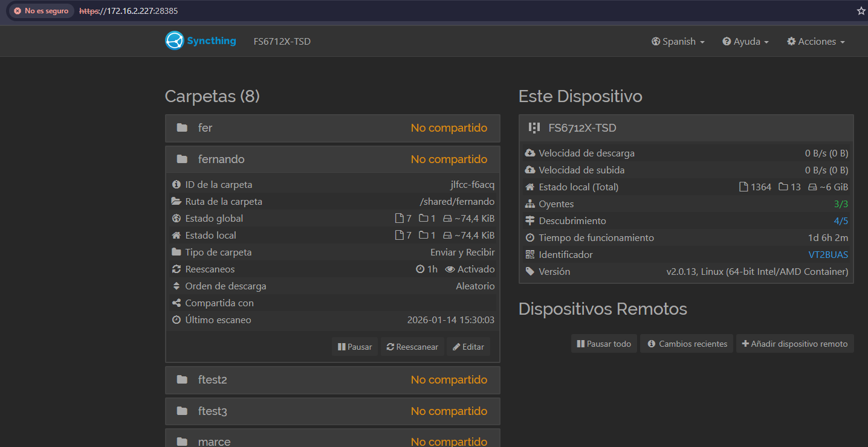The image size is (868, 447).
Task: Open the Spanish language dropdown
Action: point(678,42)
